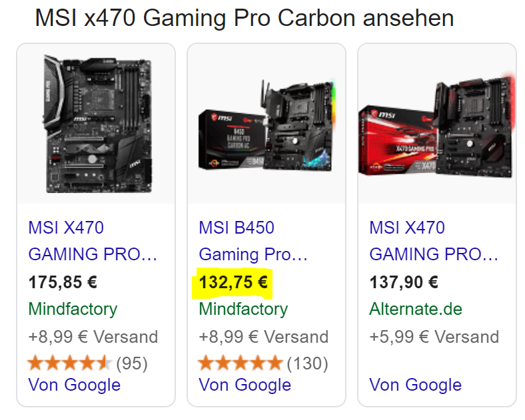Click the 137,90 € price
The image size is (525, 420).
click(x=404, y=282)
